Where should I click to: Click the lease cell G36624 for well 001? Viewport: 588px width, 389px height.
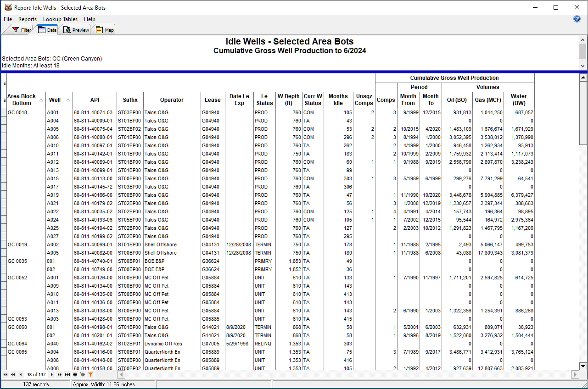(x=213, y=261)
